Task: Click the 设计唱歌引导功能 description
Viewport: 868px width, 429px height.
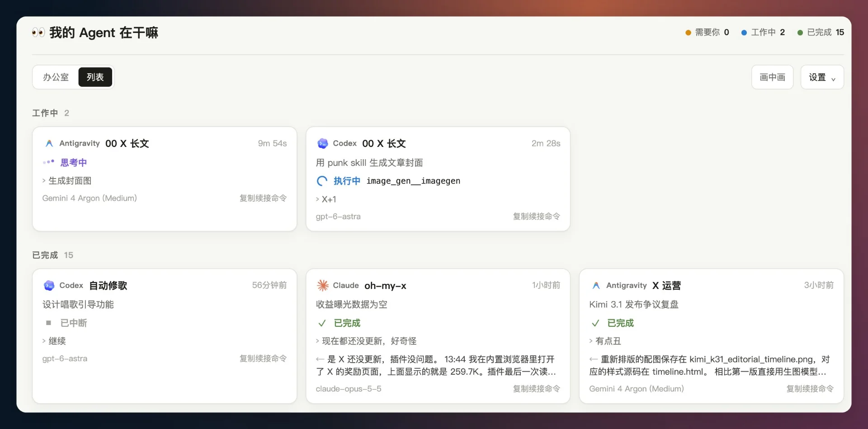Action: click(x=78, y=305)
